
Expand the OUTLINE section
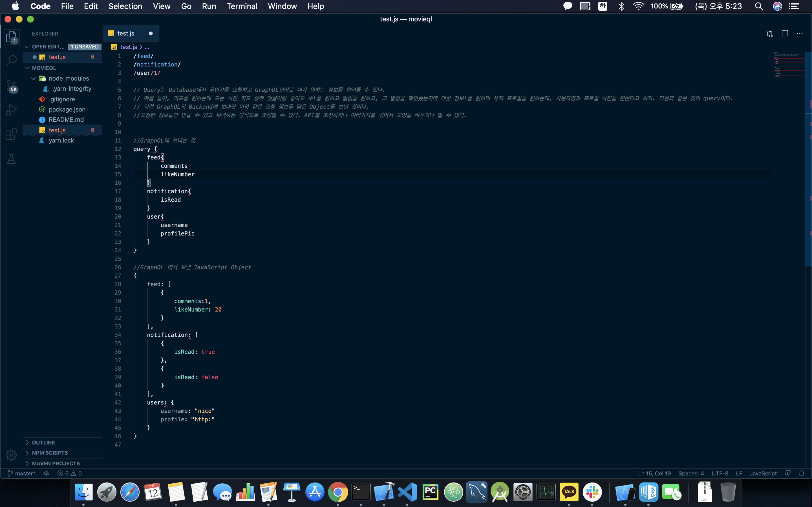tap(43, 442)
